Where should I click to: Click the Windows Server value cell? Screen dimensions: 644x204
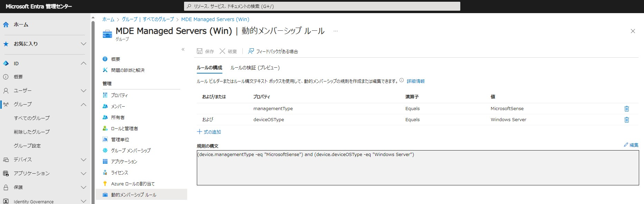click(508, 119)
